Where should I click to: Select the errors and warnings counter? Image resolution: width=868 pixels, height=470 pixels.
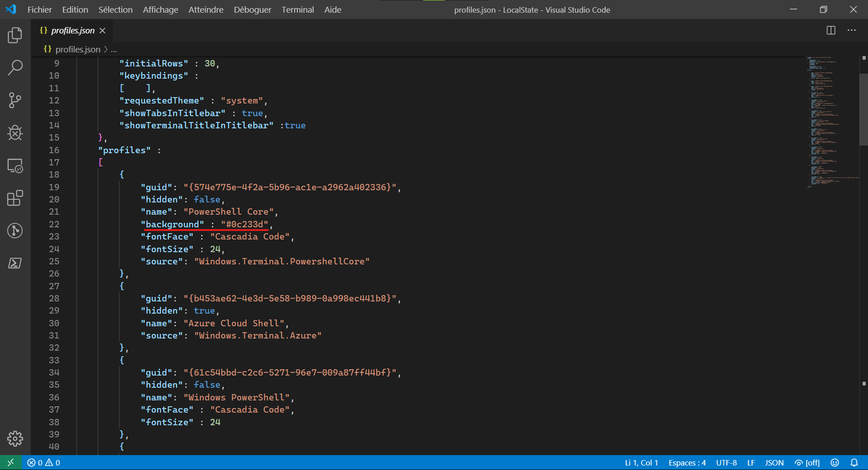pyautogui.click(x=44, y=462)
